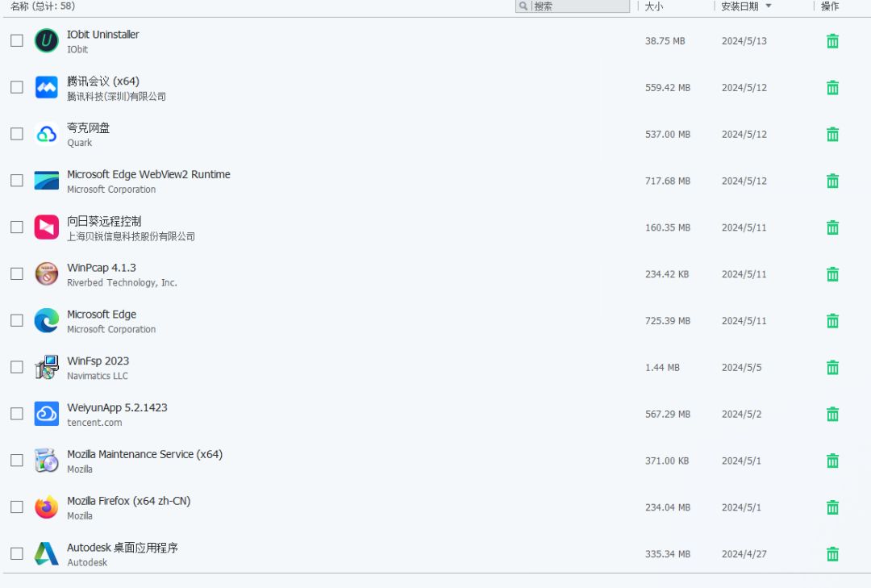Uninstall 腾讯会议 (x64) via trash icon
871x588 pixels.
[x=832, y=88]
